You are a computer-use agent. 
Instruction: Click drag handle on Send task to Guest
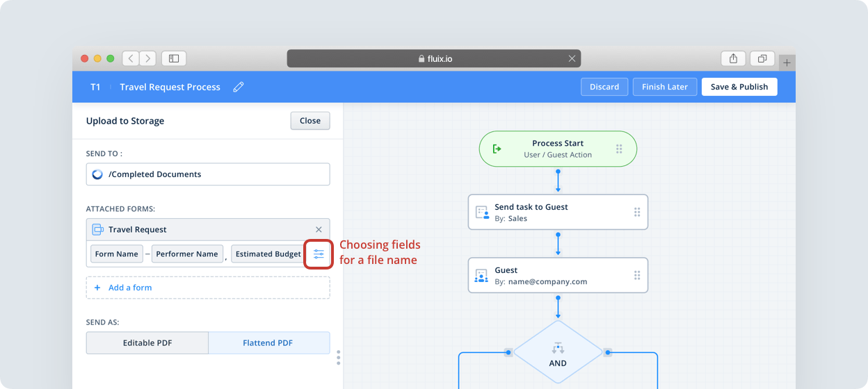636,212
